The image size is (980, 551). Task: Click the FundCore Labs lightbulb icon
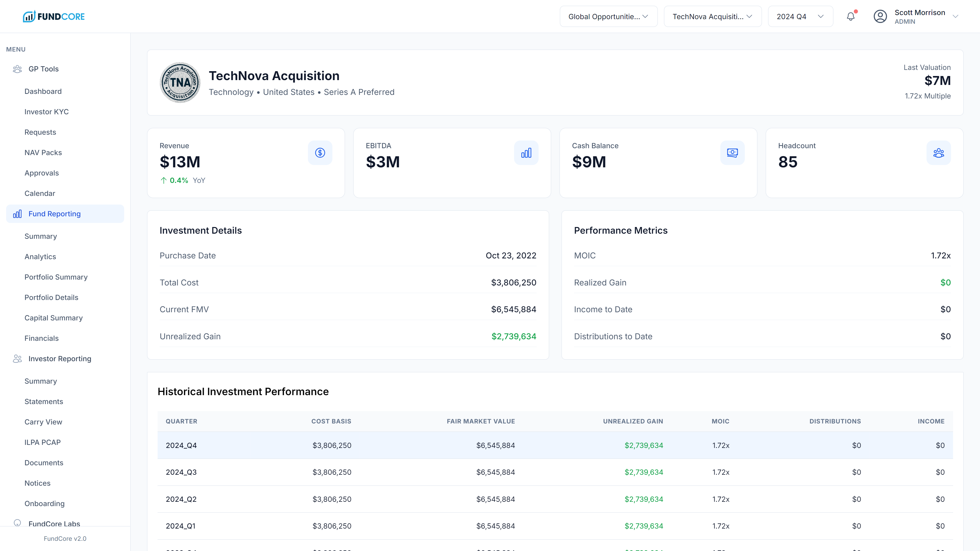click(18, 523)
